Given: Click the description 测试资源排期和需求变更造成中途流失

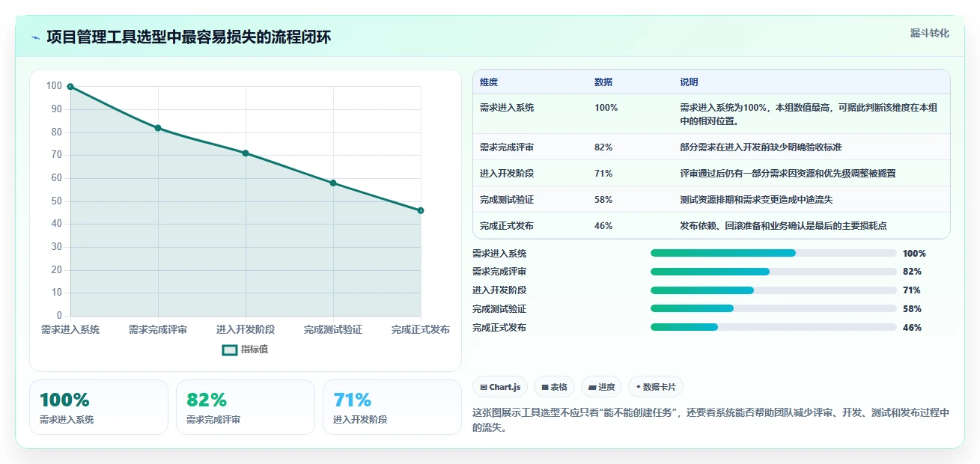Looking at the screenshot, I should click(756, 200).
